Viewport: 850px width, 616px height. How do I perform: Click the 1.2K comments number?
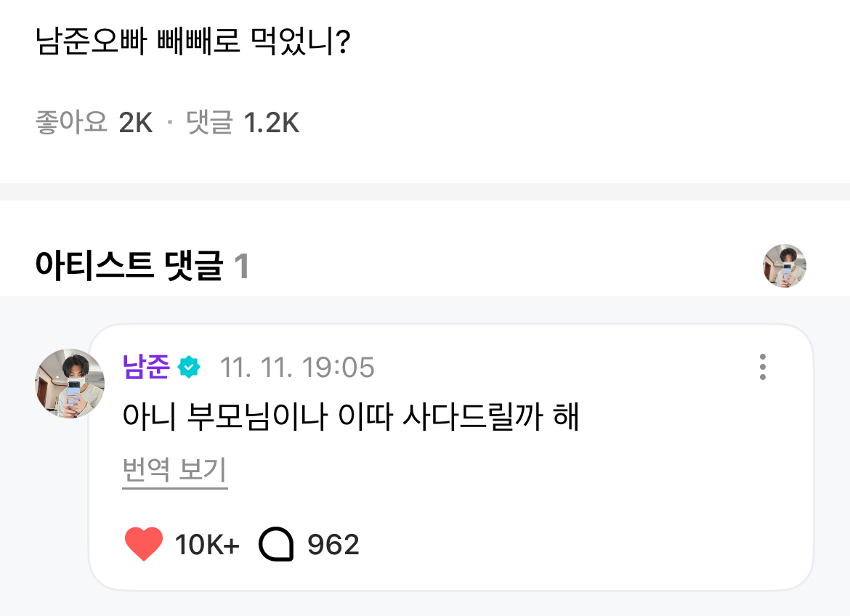[271, 123]
